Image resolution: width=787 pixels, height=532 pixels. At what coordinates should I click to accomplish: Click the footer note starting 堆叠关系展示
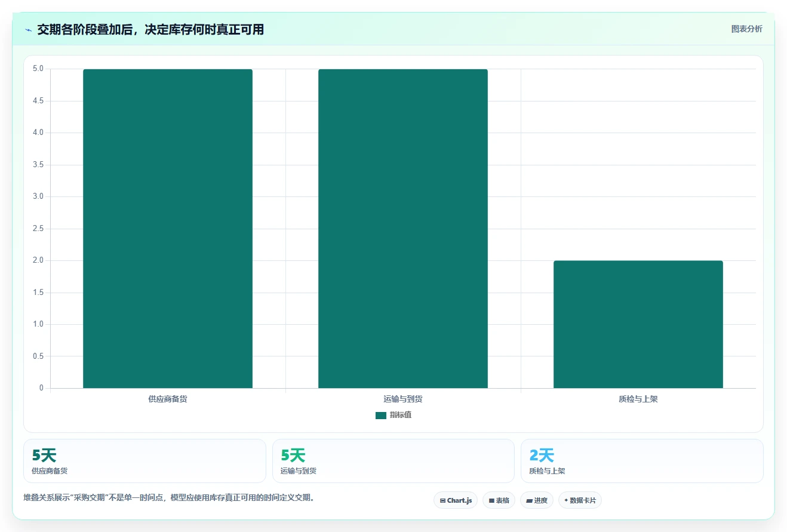[x=169, y=497]
